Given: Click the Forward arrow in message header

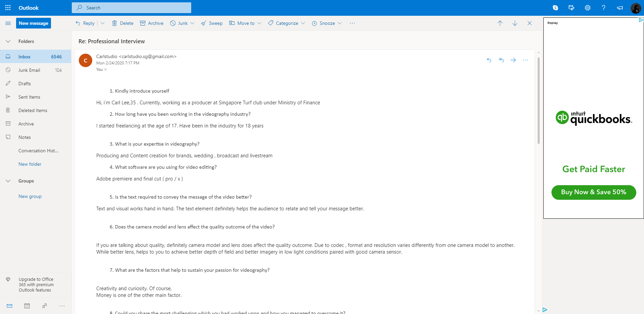Looking at the screenshot, I should (x=513, y=60).
